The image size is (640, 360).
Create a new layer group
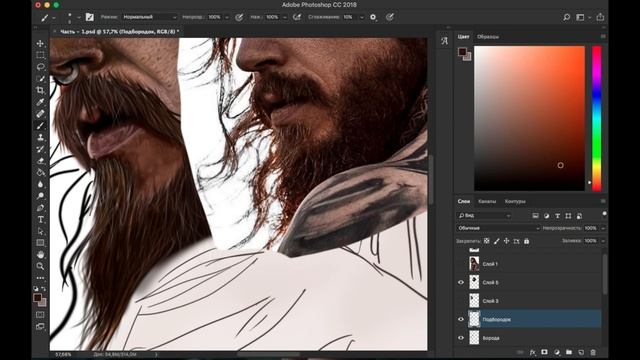coord(569,352)
